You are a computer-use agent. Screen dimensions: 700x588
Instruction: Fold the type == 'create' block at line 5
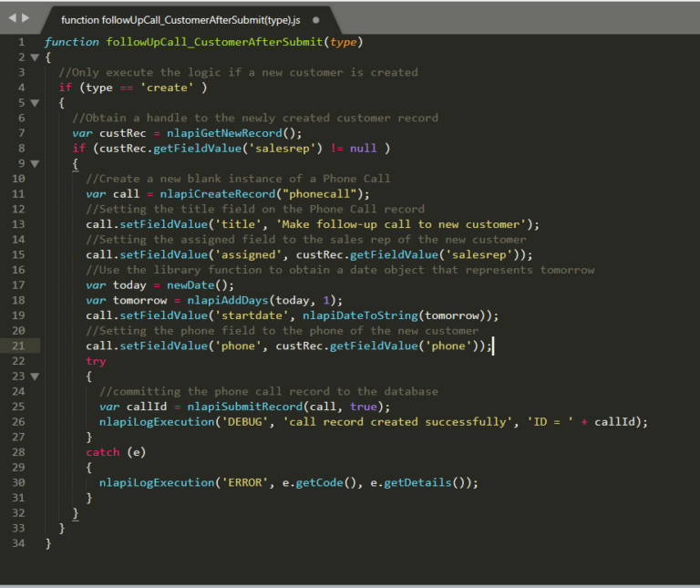[35, 103]
